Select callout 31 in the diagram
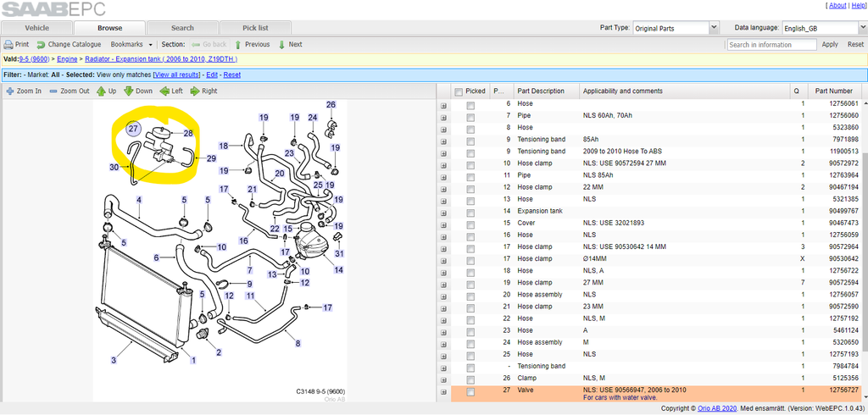The height and width of the screenshot is (415, 868). pos(339,254)
